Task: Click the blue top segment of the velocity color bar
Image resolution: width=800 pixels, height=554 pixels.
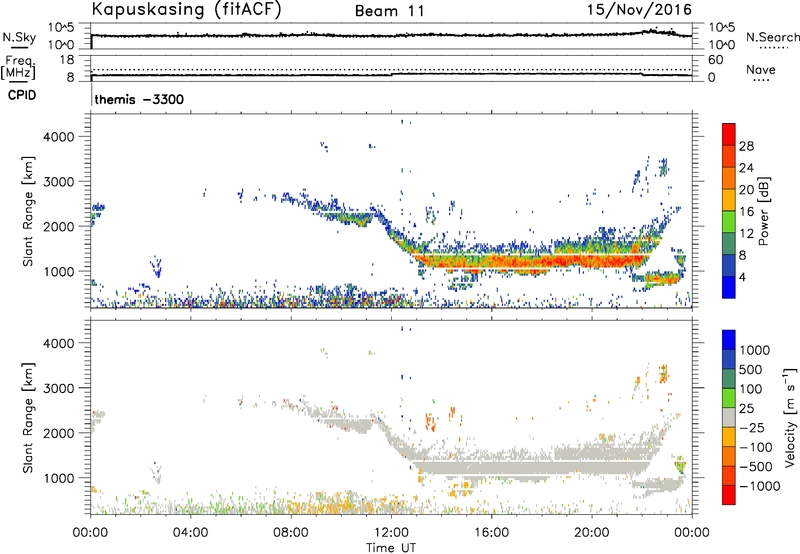Action: (729, 340)
